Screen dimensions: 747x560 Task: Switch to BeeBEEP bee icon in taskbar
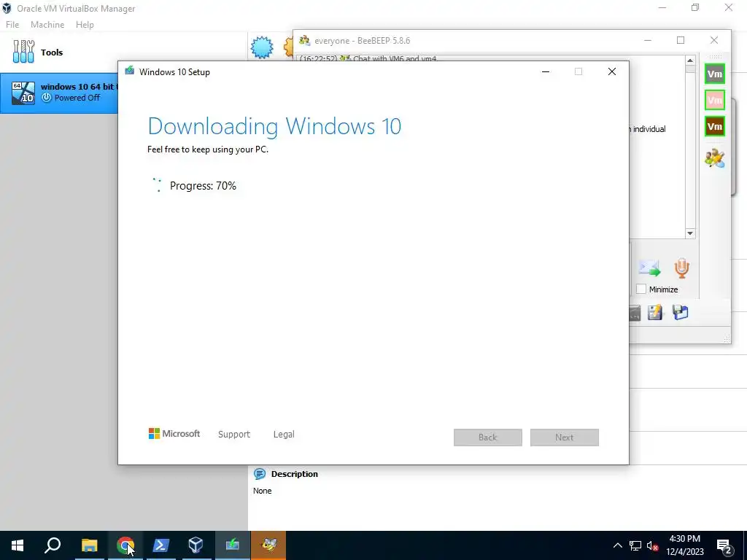268,545
